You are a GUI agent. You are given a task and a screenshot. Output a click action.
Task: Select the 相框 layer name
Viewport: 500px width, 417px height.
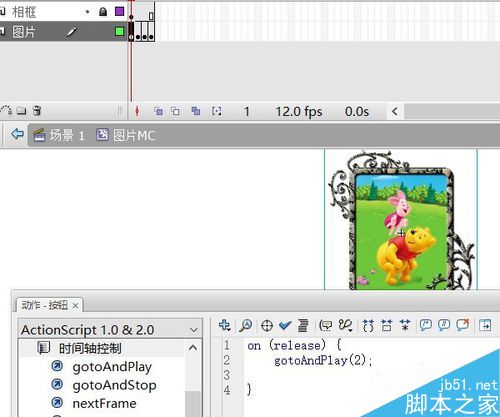pos(24,12)
